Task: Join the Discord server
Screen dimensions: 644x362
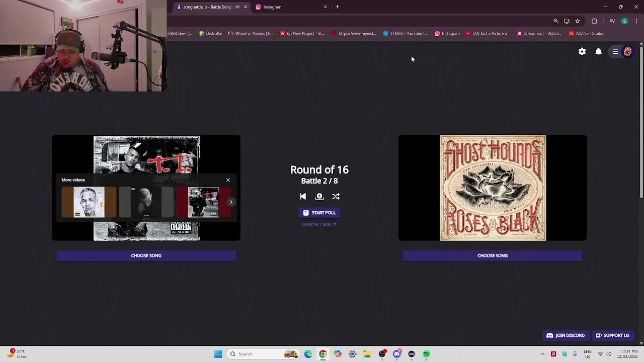Action: pyautogui.click(x=566, y=335)
